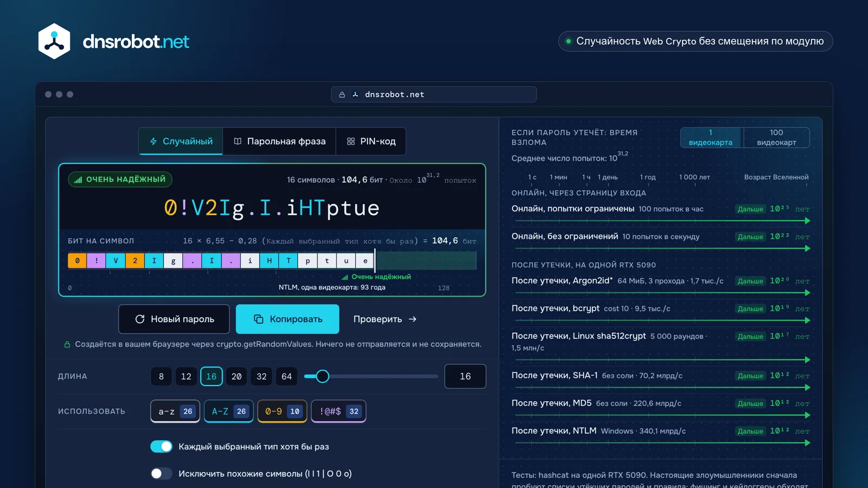The width and height of the screenshot is (868, 488).
Task: Click Онлайн, попытки ограничены row label
Action: [573, 208]
